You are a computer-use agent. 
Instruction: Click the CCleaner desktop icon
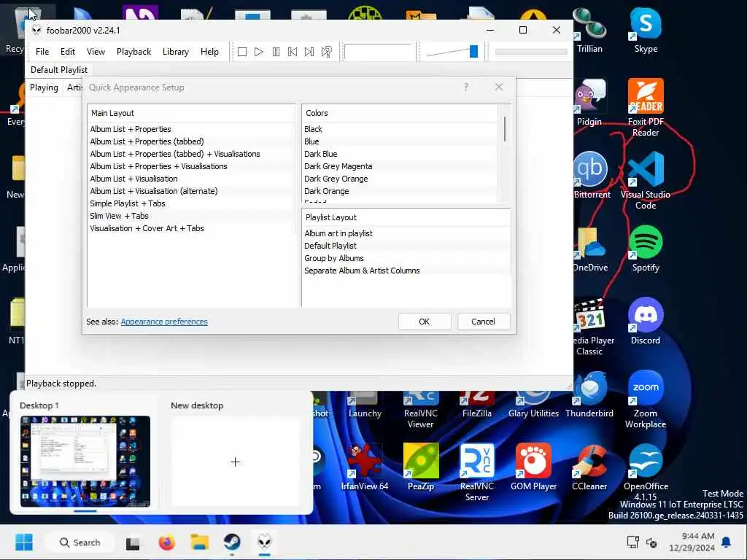(x=589, y=467)
